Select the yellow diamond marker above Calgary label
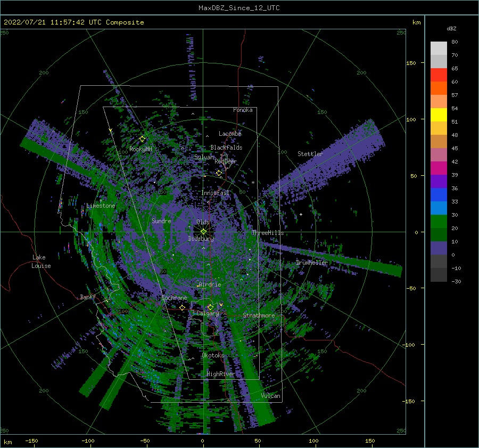Image resolution: width=479 pixels, height=448 pixels. (x=210, y=307)
